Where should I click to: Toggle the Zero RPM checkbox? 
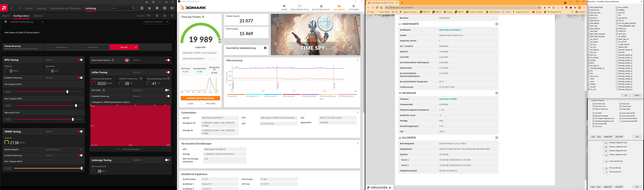593,113
